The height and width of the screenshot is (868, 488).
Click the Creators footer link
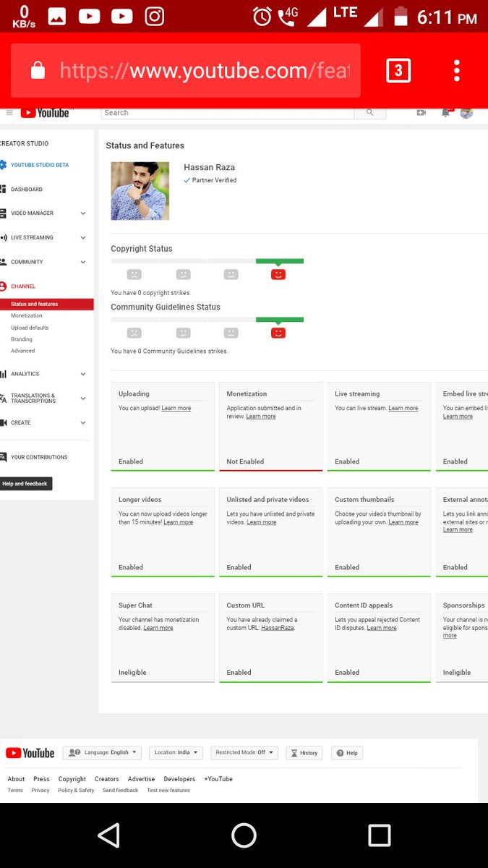107,779
